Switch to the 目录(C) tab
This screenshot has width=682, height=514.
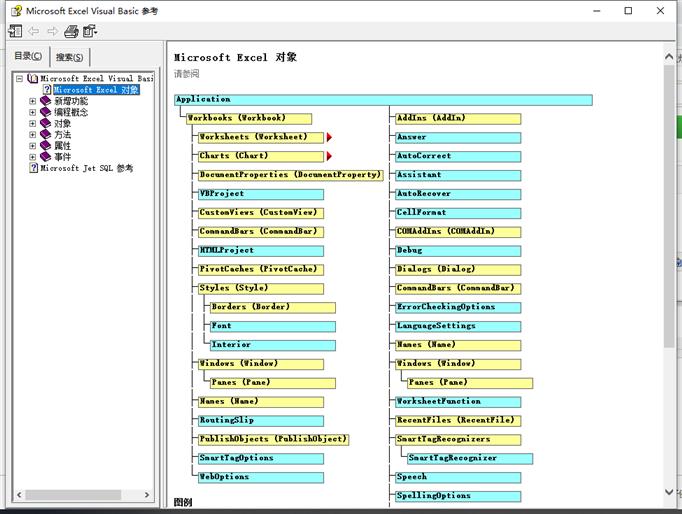28,56
